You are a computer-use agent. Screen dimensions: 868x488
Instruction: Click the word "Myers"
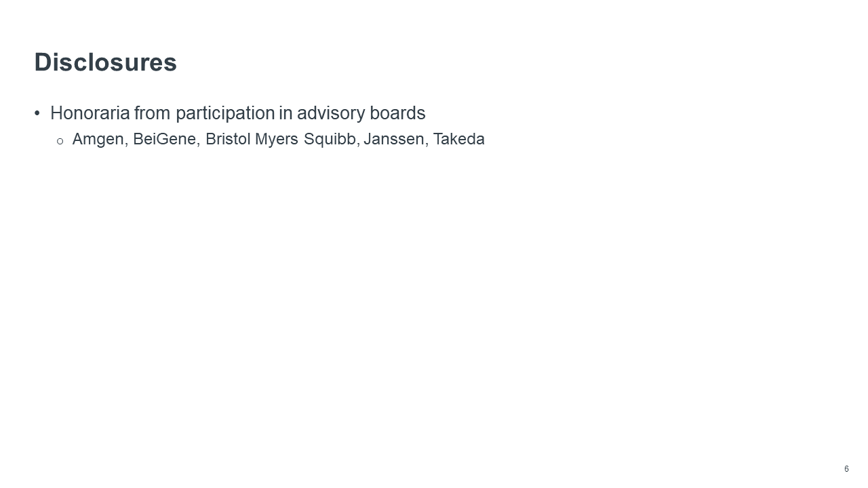277,140
